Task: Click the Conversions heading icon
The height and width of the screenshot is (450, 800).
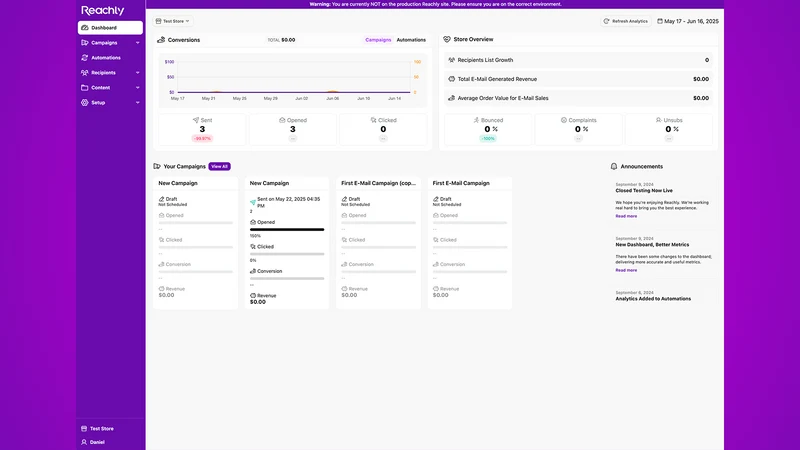Action: [161, 40]
